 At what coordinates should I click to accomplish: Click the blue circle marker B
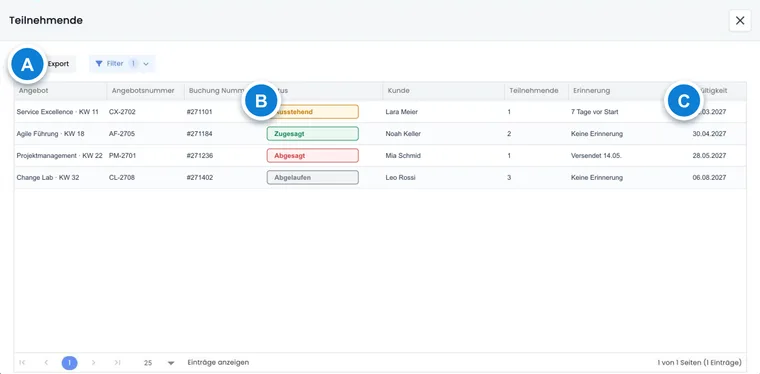[261, 101]
